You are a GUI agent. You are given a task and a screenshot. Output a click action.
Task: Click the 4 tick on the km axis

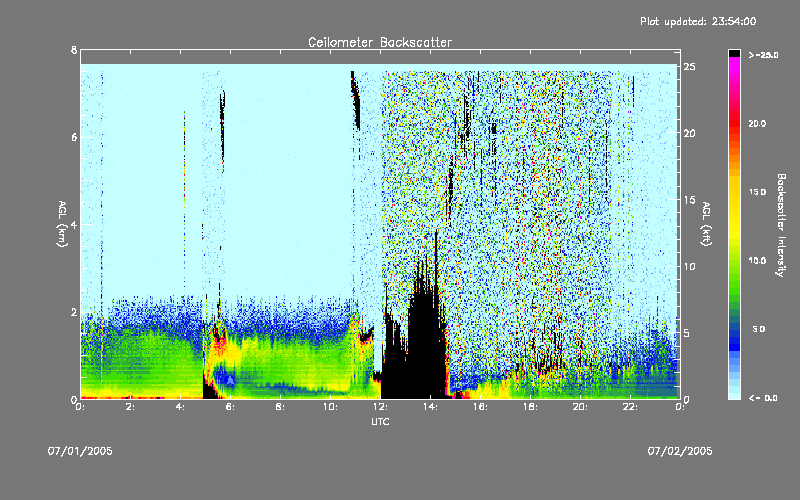pos(74,224)
